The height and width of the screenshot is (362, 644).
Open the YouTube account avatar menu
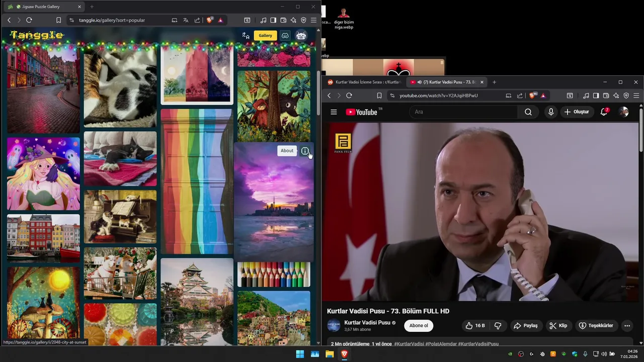click(624, 112)
